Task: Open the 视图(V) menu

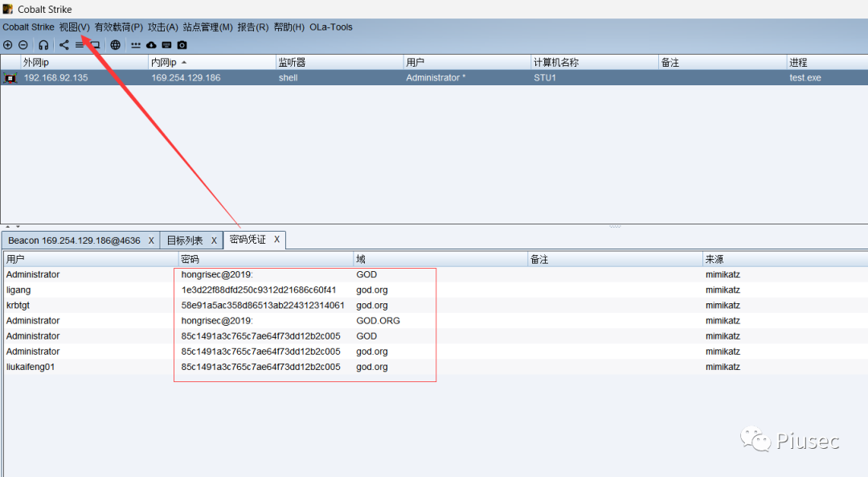Action: tap(74, 27)
